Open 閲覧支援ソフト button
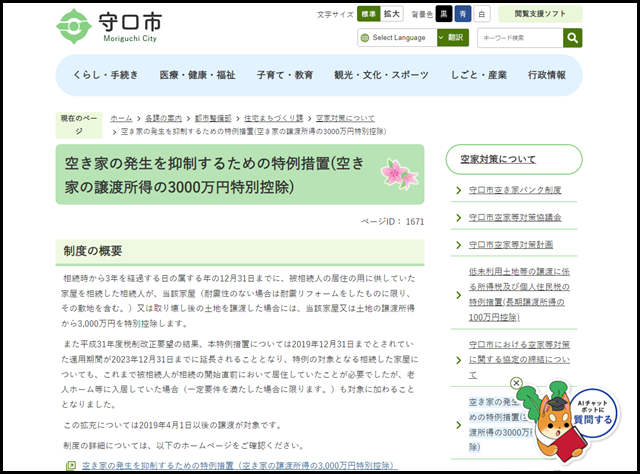Screen dimensions: 640x474 540,14
